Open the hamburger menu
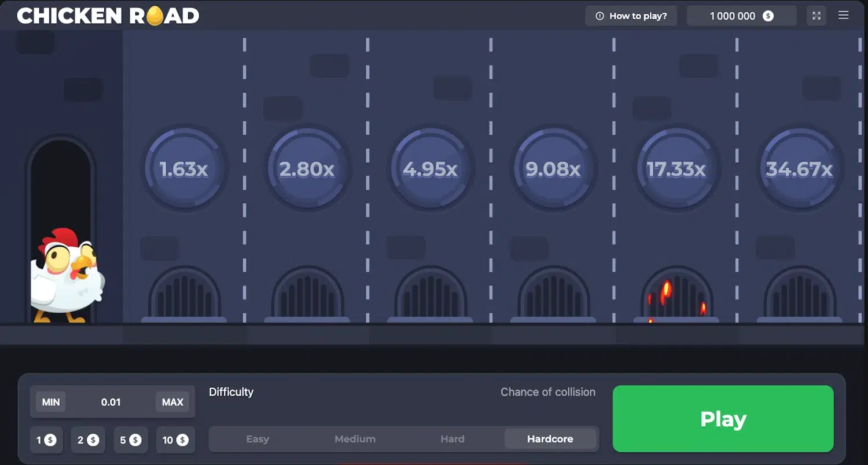The height and width of the screenshot is (465, 868). (843, 16)
